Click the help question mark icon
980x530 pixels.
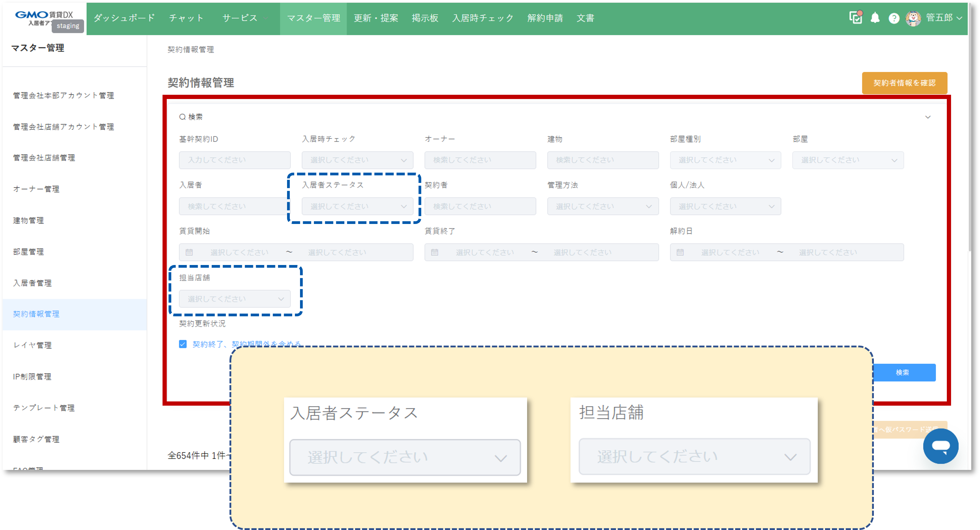pyautogui.click(x=894, y=18)
